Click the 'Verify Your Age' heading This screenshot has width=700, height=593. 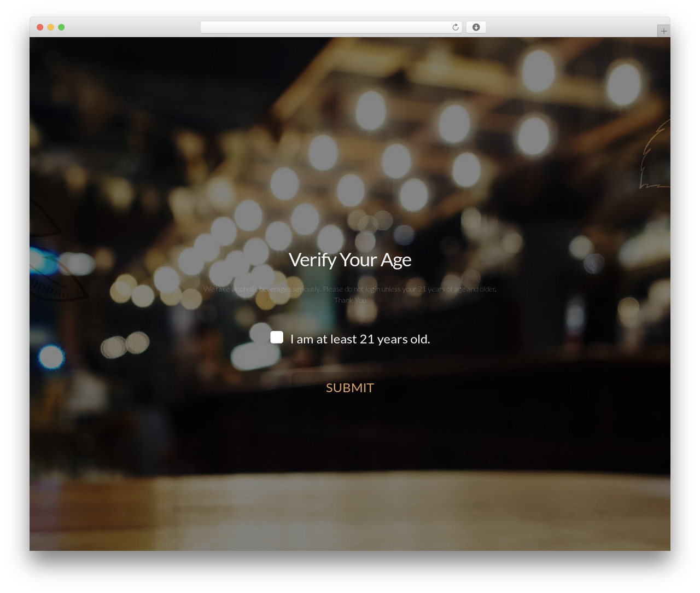coord(350,260)
